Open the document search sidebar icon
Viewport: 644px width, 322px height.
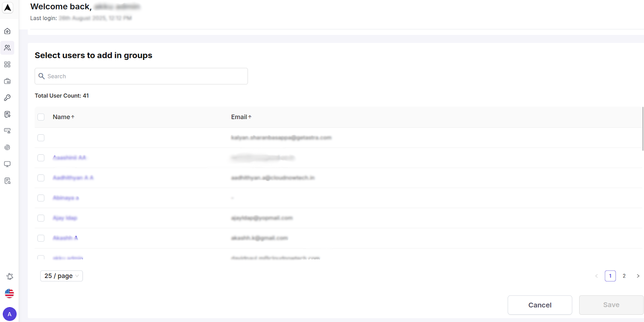(7, 181)
